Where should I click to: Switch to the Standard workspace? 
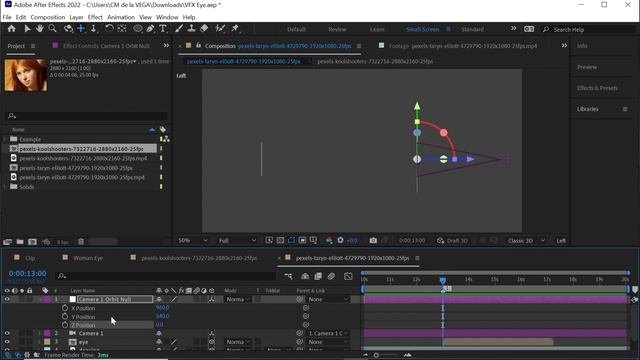click(473, 29)
